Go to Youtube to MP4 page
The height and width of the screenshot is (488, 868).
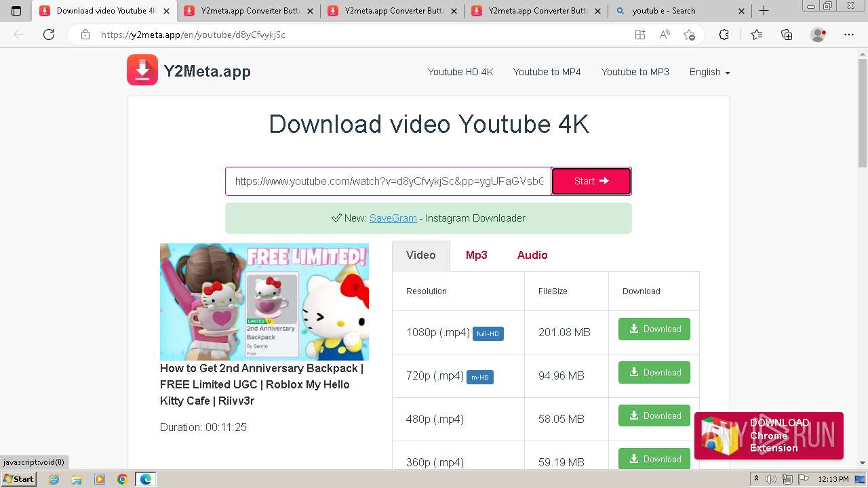547,72
